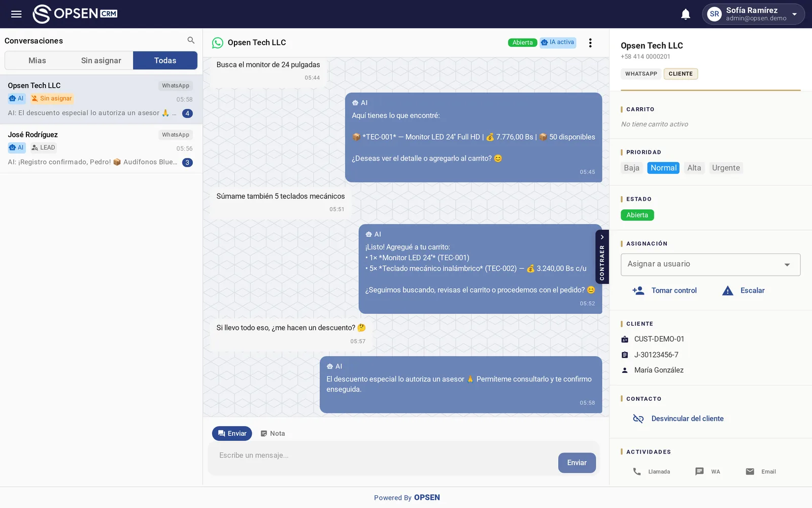Click unread count badge 4
This screenshot has height=508, width=812.
pyautogui.click(x=187, y=113)
